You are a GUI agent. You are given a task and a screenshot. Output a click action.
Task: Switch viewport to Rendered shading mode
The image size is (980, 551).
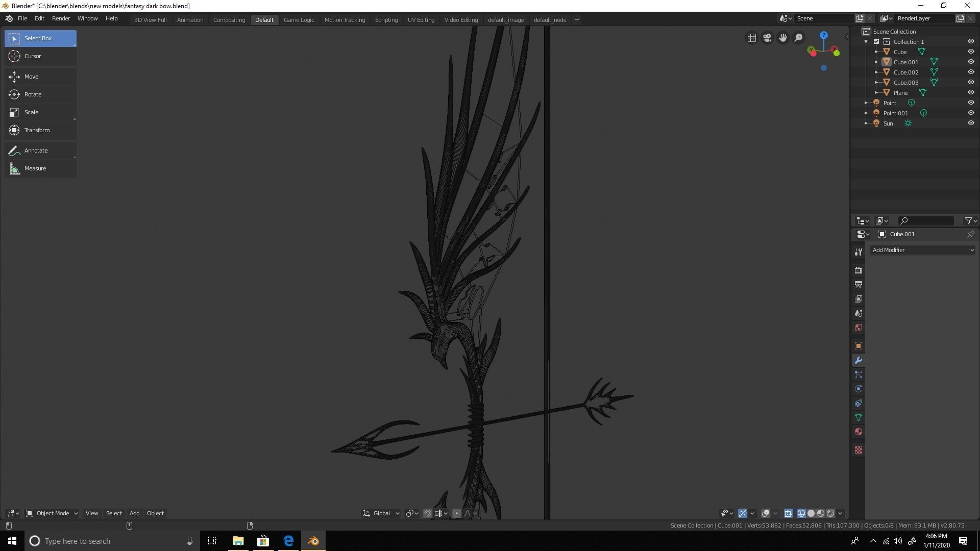[x=831, y=513]
